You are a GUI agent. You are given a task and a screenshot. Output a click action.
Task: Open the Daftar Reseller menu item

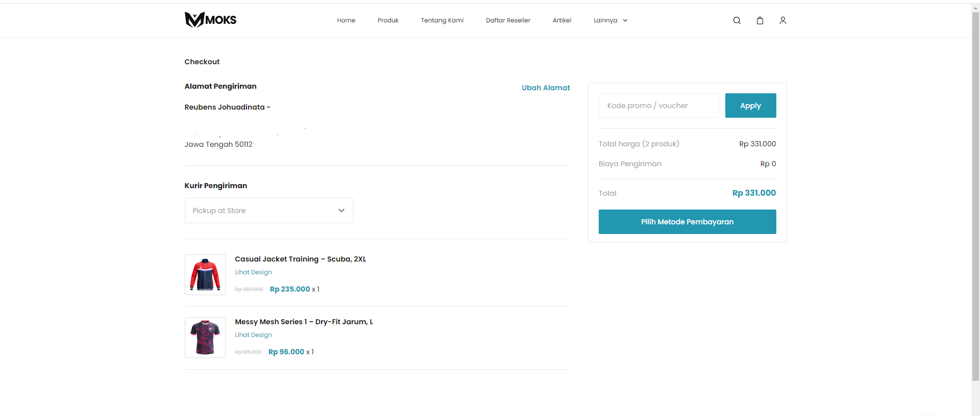pyautogui.click(x=508, y=20)
